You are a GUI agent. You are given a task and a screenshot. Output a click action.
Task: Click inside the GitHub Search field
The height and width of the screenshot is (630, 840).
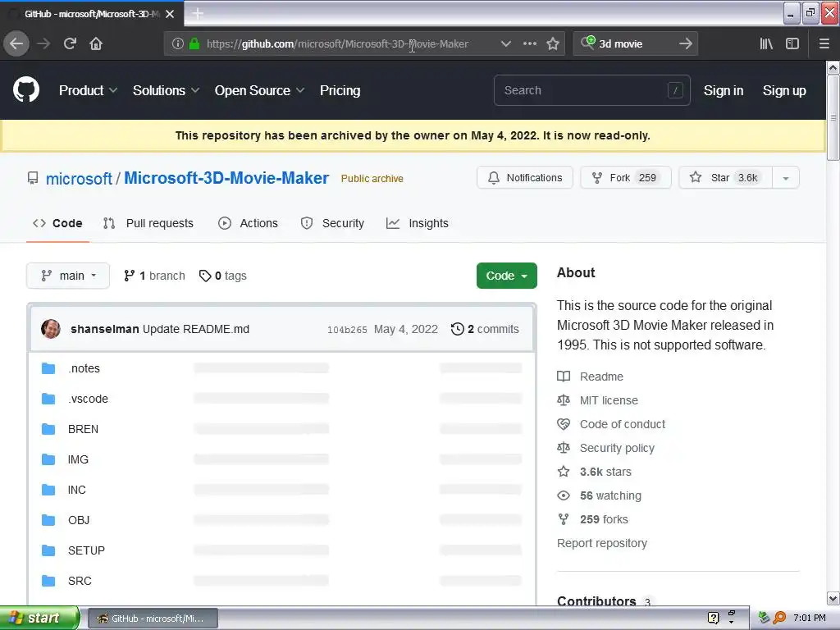click(x=592, y=90)
